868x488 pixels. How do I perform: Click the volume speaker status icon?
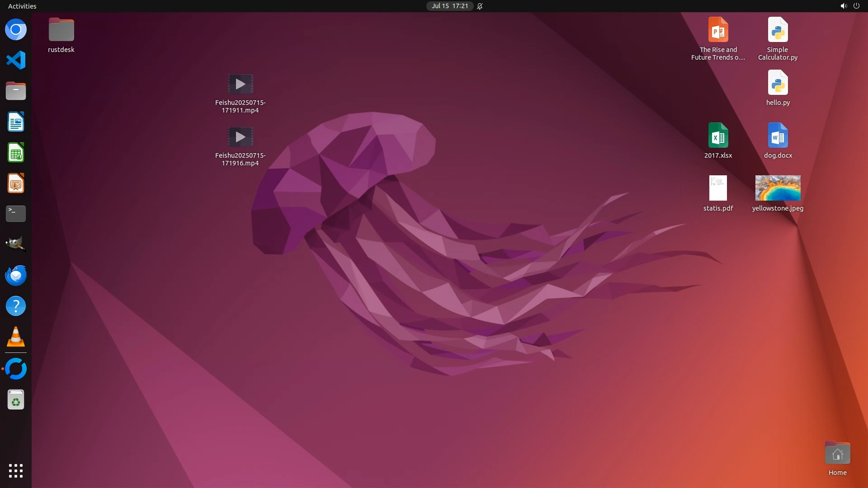(843, 6)
